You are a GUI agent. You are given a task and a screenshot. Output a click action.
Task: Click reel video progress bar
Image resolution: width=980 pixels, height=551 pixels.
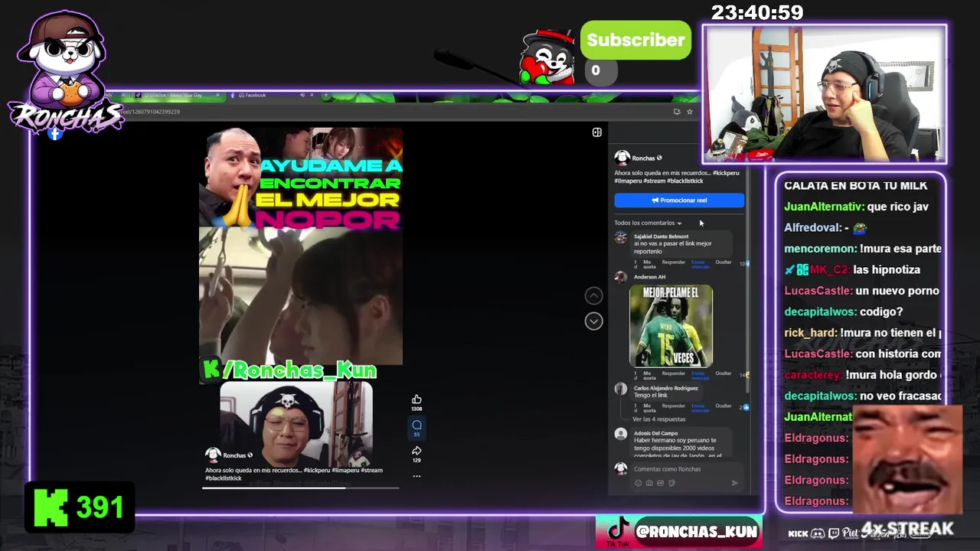tap(300, 487)
